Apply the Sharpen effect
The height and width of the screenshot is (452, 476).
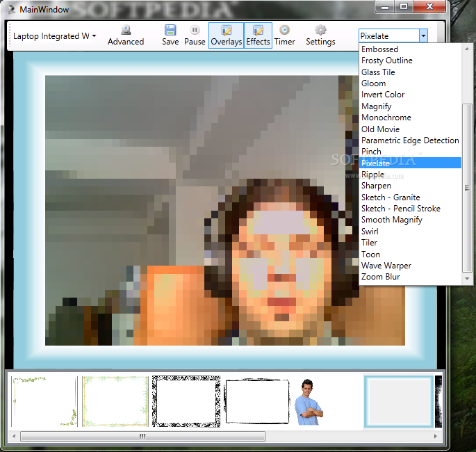410,186
